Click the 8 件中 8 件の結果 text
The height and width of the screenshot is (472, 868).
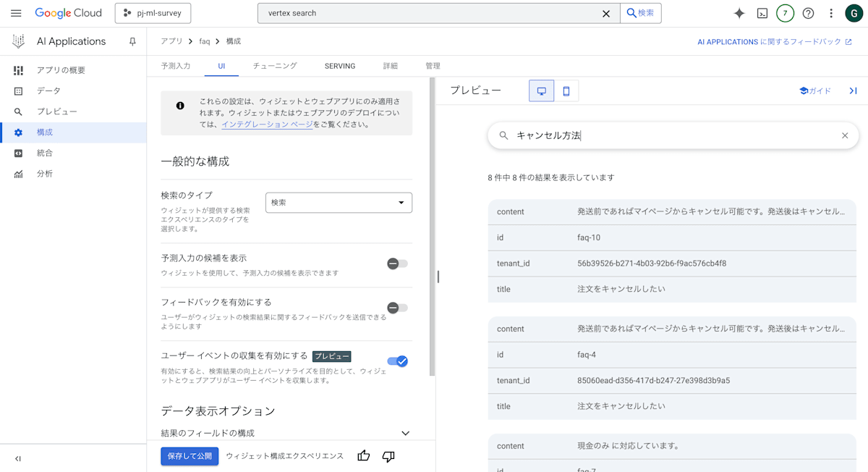point(551,177)
